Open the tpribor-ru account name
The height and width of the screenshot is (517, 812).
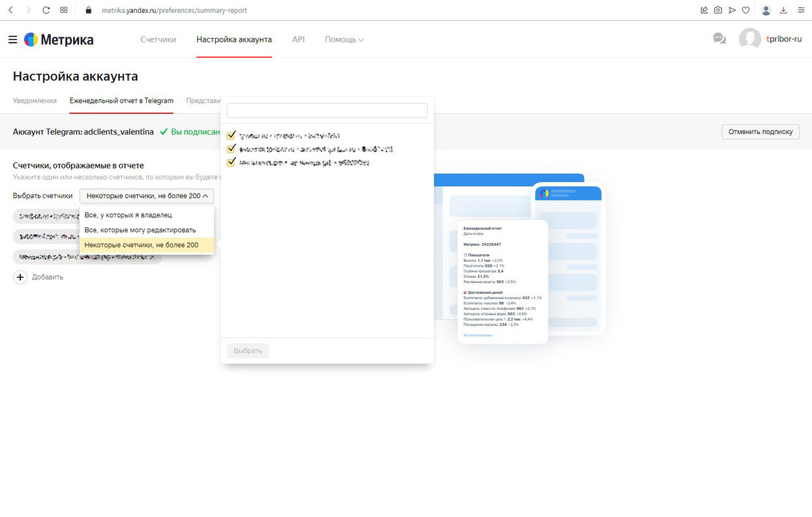[784, 39]
